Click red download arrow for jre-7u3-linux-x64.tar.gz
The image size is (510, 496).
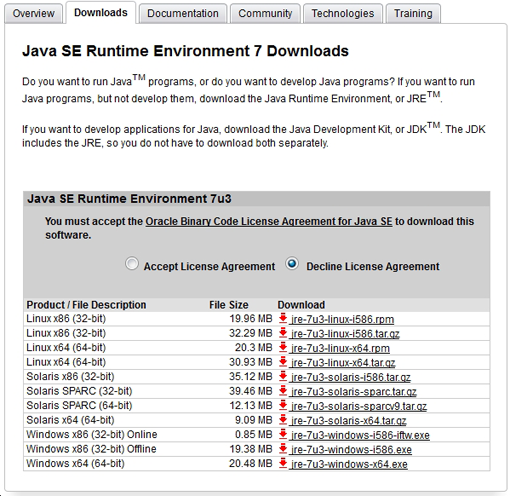pyautogui.click(x=283, y=362)
